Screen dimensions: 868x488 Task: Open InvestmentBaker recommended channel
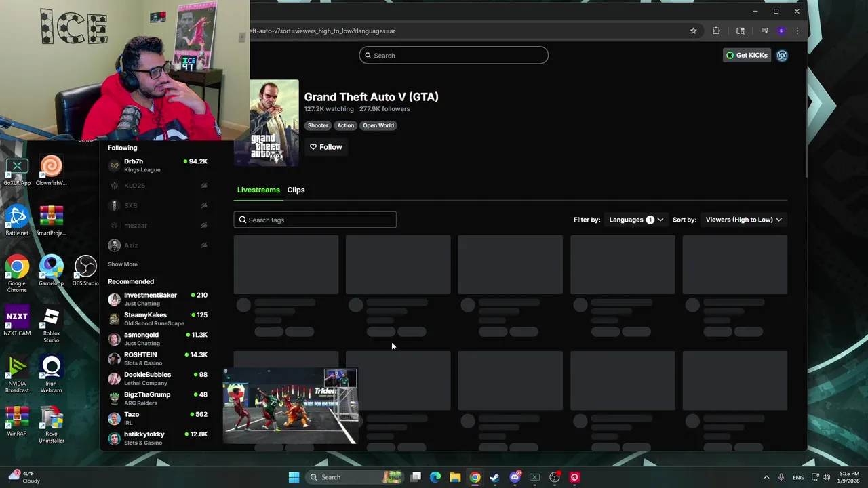(157, 299)
